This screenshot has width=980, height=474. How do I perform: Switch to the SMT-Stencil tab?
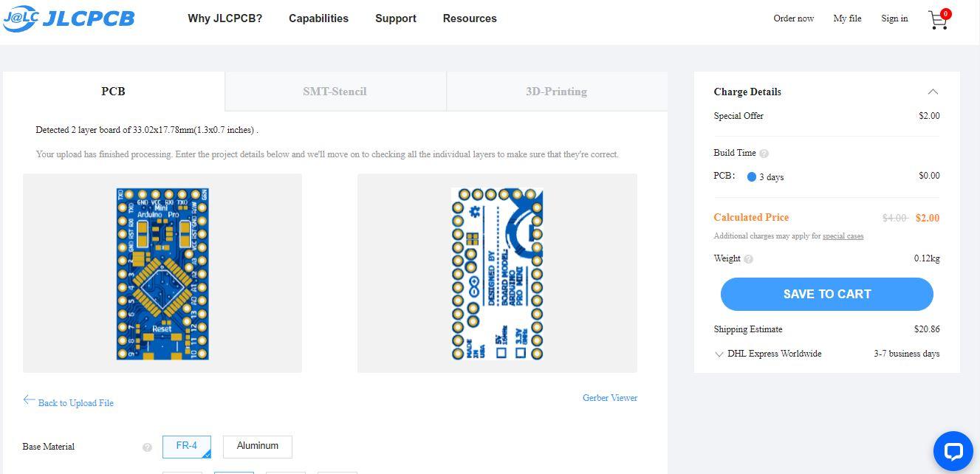pos(335,92)
